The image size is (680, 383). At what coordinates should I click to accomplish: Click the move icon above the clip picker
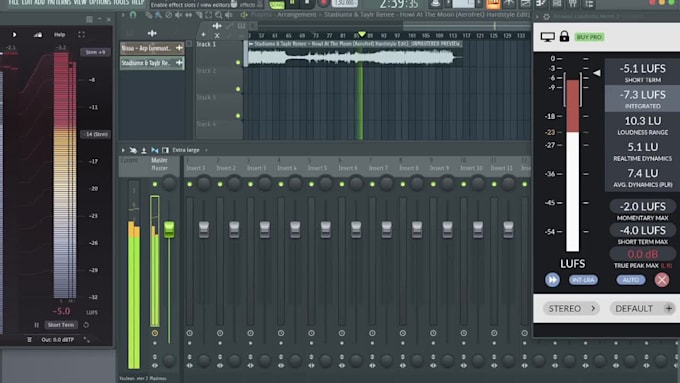tap(152, 33)
